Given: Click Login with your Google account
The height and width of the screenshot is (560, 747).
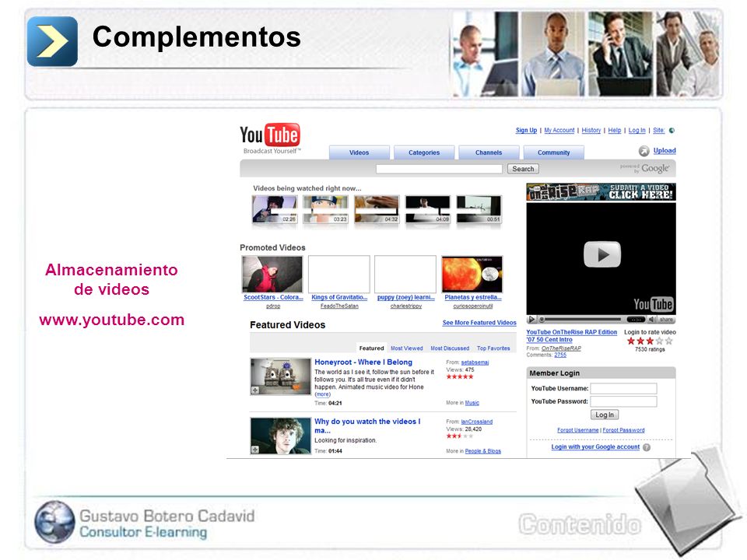Looking at the screenshot, I should click(x=595, y=447).
